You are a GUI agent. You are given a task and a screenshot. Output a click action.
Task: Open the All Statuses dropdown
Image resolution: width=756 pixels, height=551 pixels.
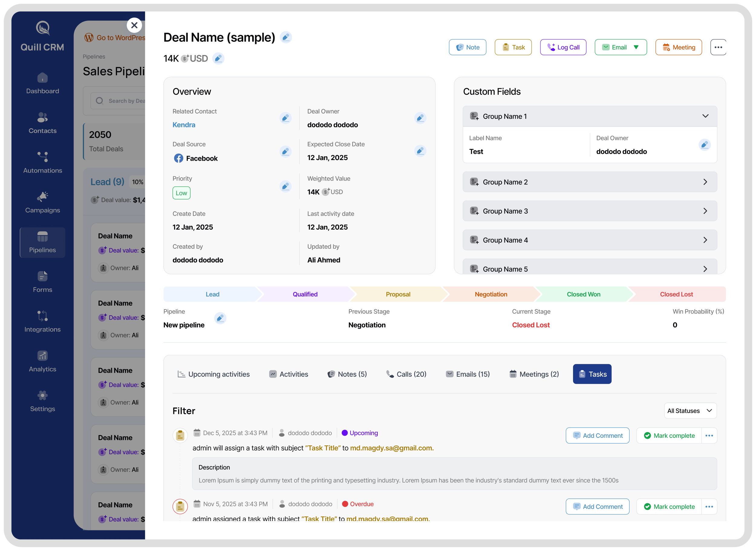(690, 411)
